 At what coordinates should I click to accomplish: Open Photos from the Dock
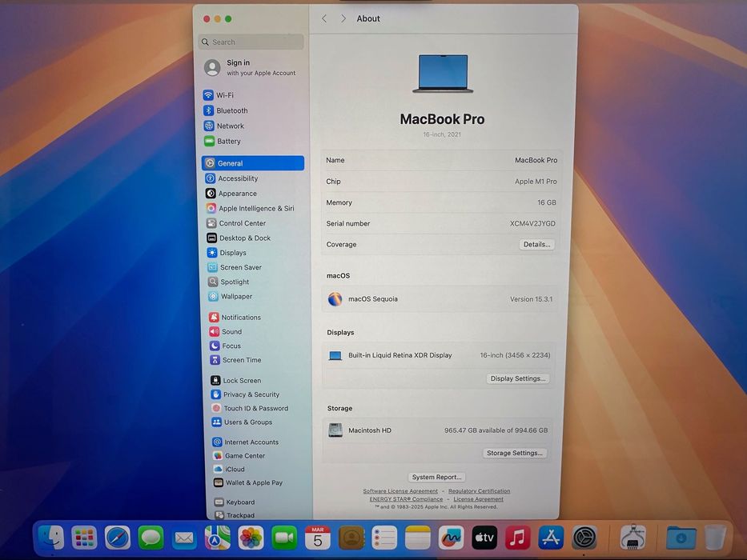(251, 538)
